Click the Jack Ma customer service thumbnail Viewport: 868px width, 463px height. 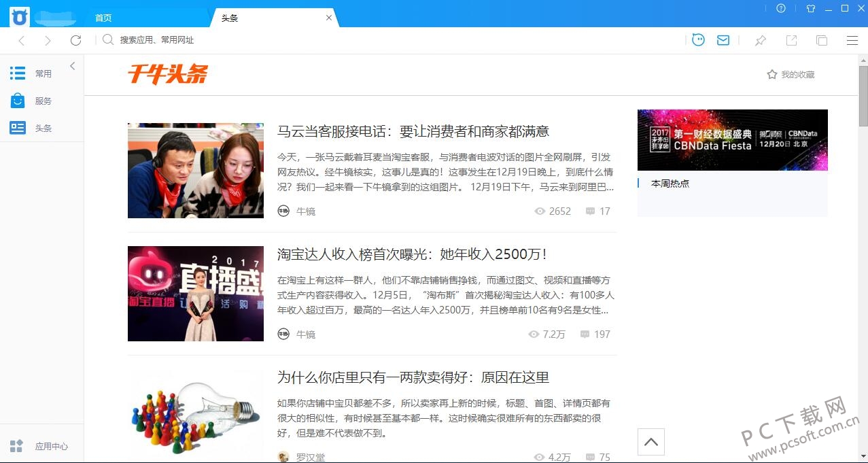tap(196, 171)
